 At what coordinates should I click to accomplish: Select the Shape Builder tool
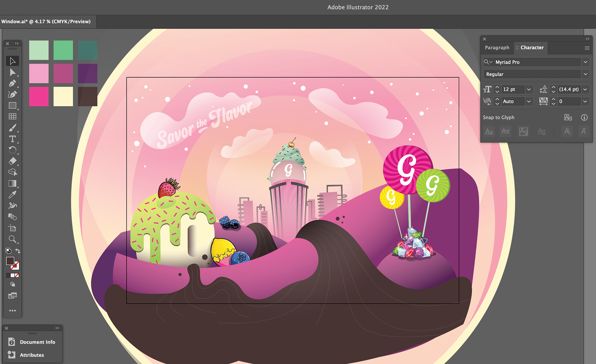pyautogui.click(x=12, y=172)
